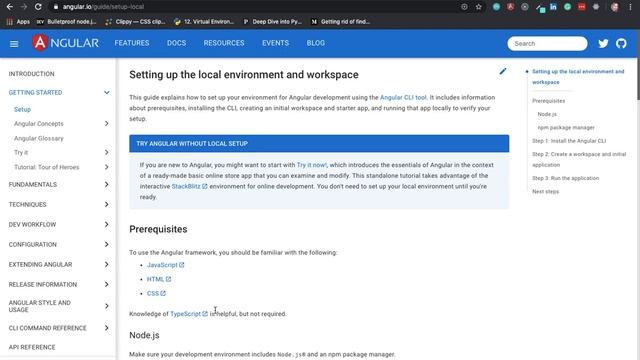This screenshot has height=360, width=640.
Task: Click the browser forward arrow
Action: [x=24, y=7]
